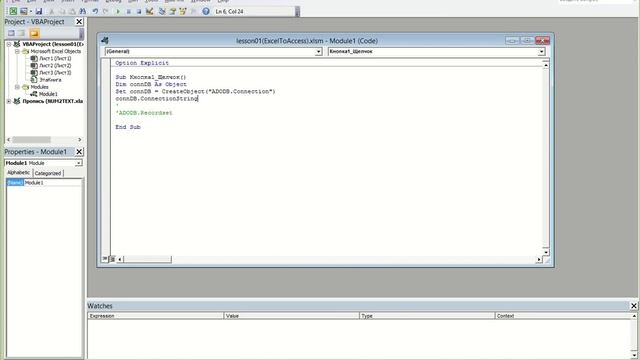This screenshot has height=360, width=640.
Task: Click the Expression column header in Watches
Action: (156, 316)
